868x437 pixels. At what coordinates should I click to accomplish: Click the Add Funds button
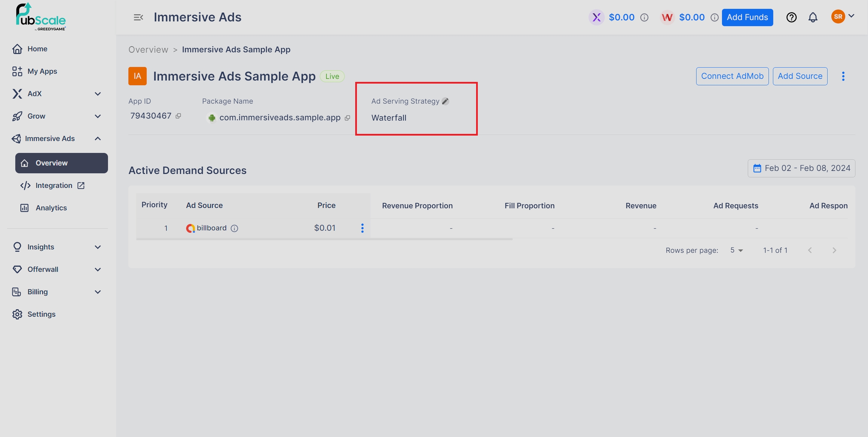point(747,17)
